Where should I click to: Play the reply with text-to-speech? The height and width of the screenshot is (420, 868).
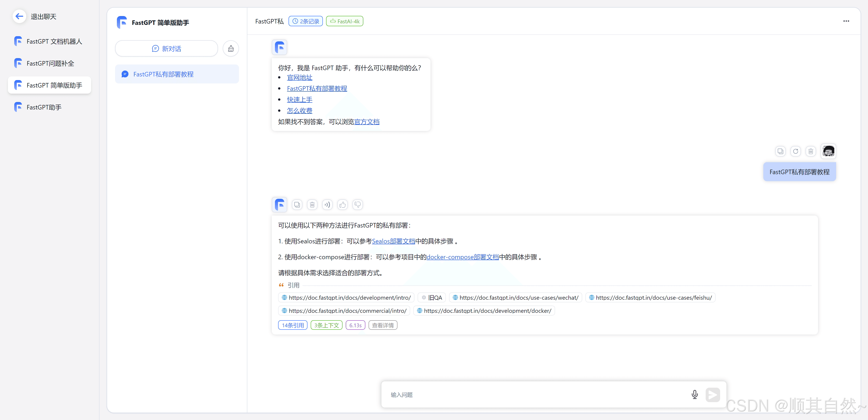tap(327, 205)
